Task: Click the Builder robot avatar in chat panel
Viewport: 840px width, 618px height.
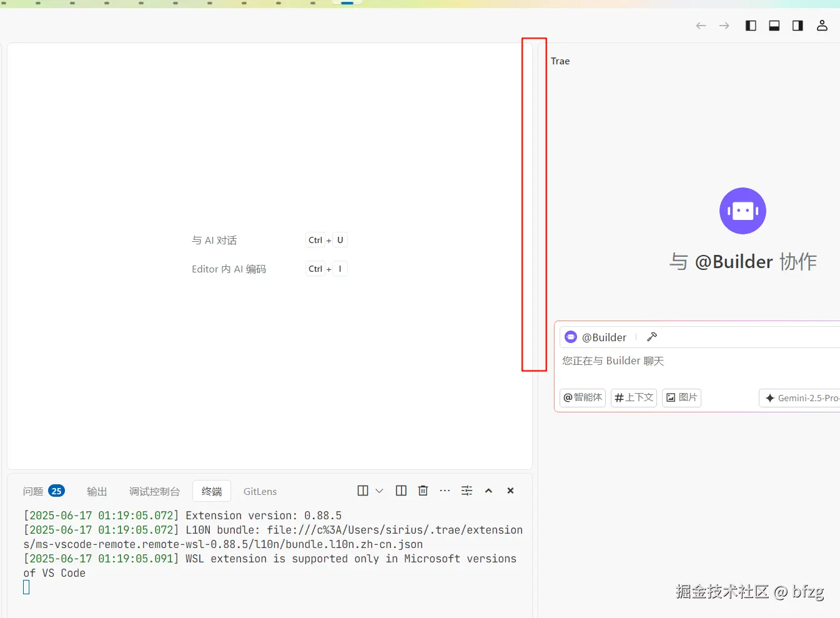Action: point(743,211)
